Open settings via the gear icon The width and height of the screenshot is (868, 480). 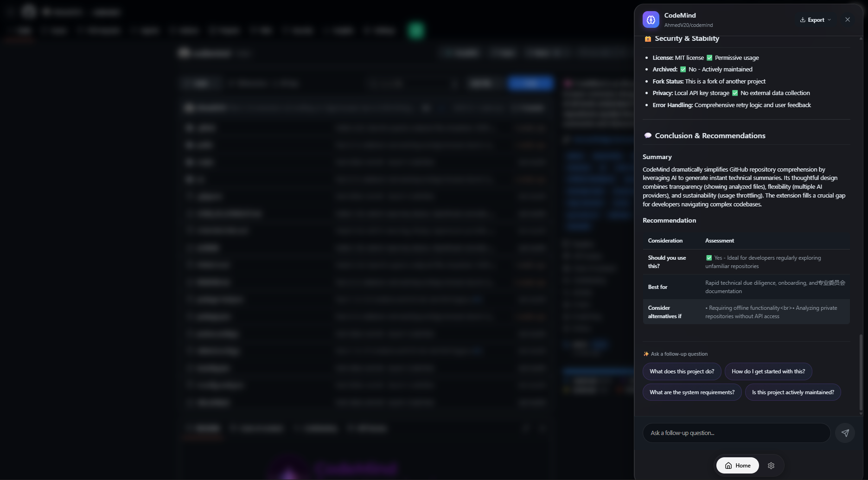pyautogui.click(x=771, y=466)
